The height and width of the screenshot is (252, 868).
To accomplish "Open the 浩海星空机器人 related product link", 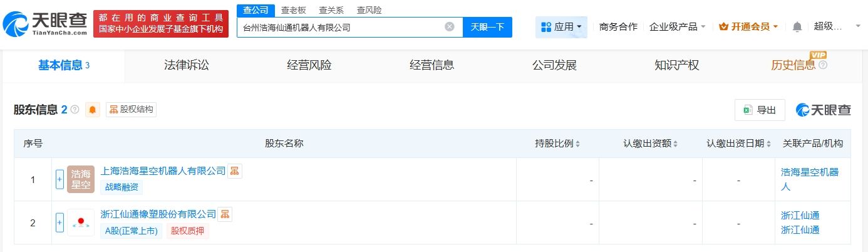I will point(810,179).
